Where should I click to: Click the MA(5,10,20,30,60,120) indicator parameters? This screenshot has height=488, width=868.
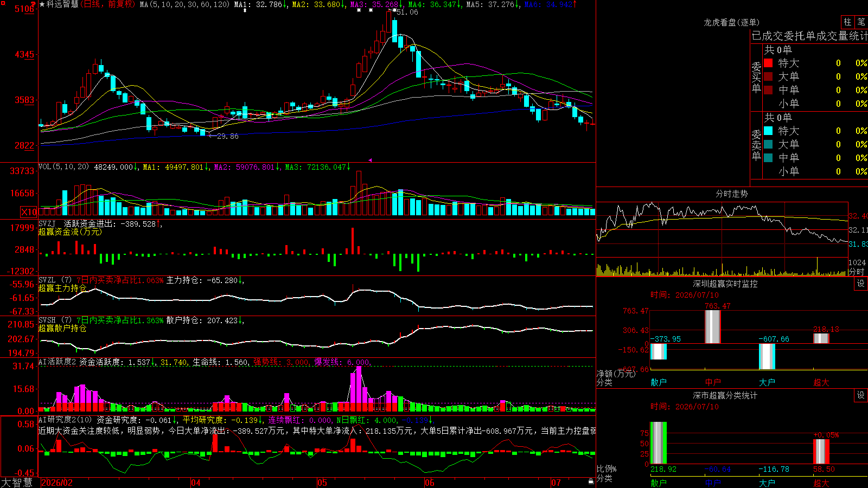tap(185, 4)
